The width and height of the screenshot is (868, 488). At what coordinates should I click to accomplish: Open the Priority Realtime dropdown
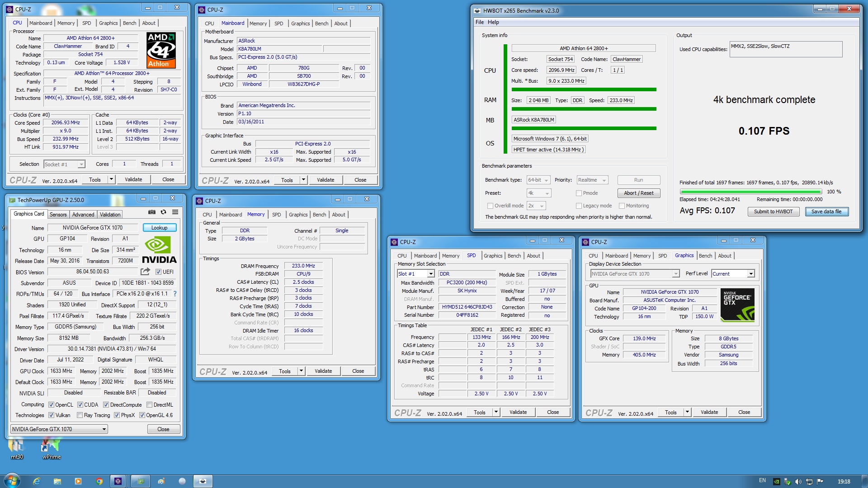click(x=592, y=180)
